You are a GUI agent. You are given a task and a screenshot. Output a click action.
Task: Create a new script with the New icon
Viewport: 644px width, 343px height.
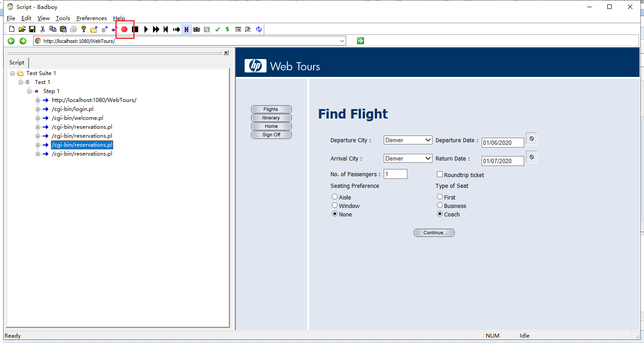click(12, 29)
